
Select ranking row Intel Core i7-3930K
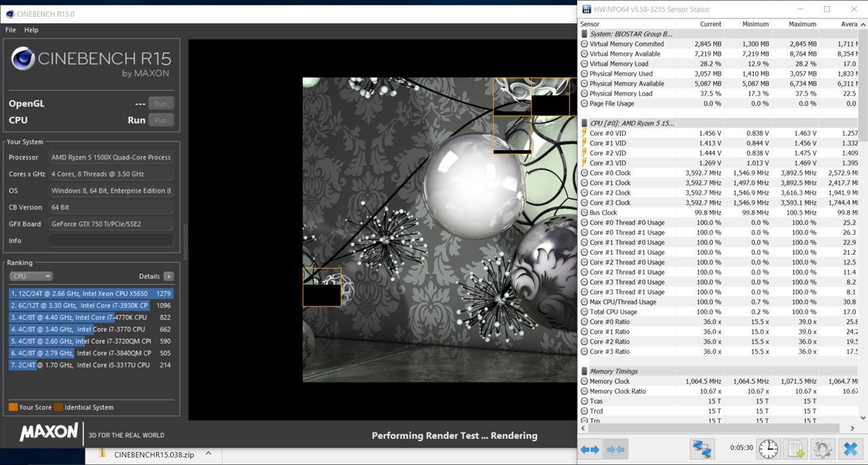click(91, 306)
